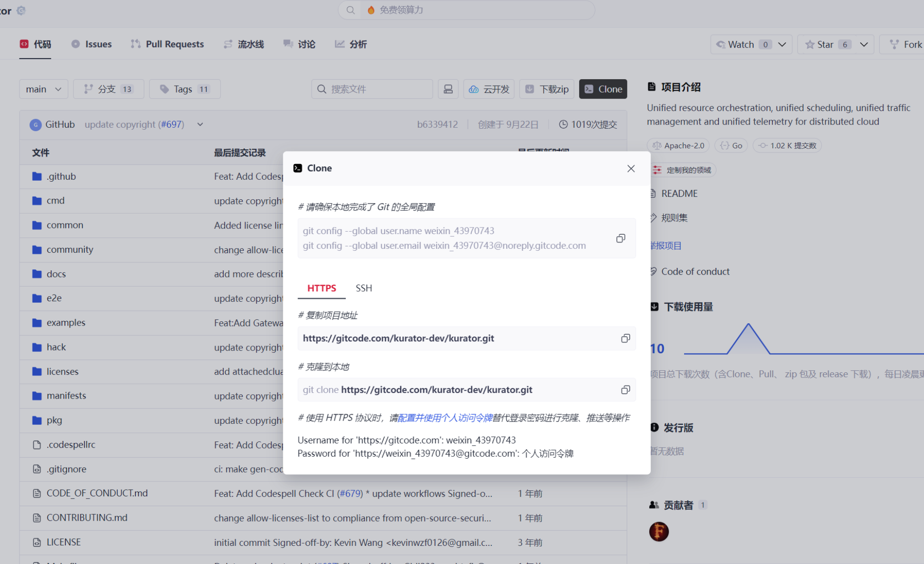The height and width of the screenshot is (564, 924).
Task: Open the main branch dropdown
Action: pyautogui.click(x=43, y=89)
